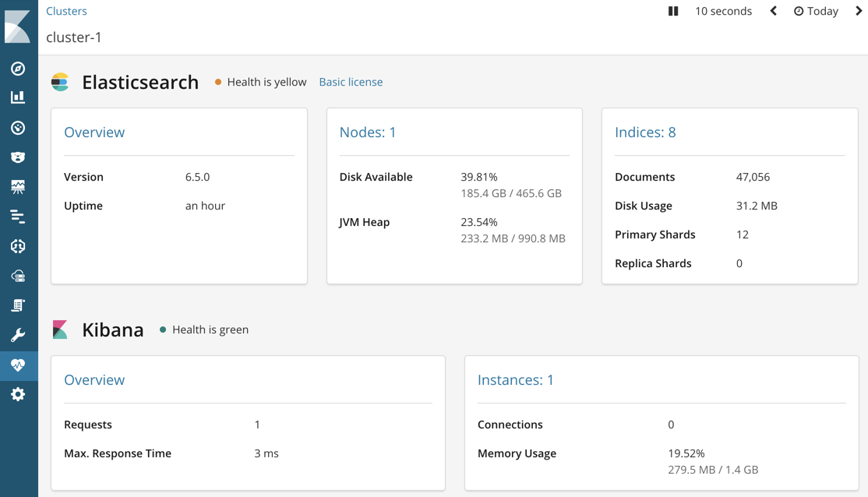Open the Today time range picker
The height and width of the screenshot is (497, 868).
[815, 11]
